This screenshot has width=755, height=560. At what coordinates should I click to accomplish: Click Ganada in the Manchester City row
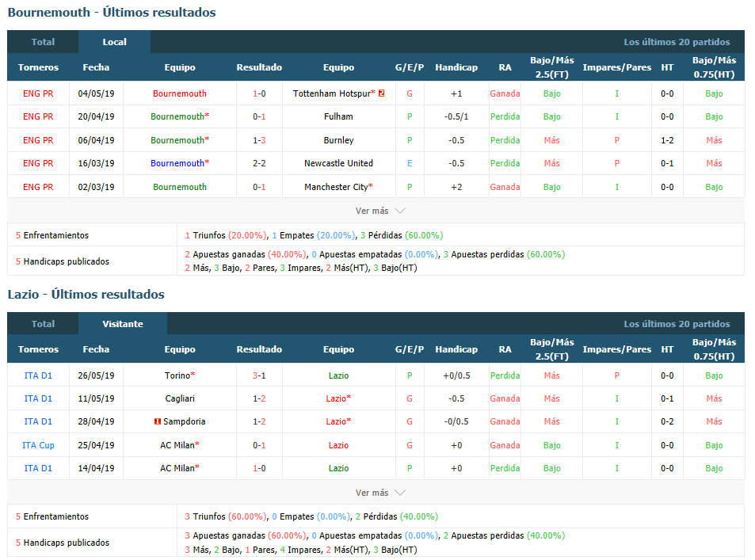click(505, 187)
